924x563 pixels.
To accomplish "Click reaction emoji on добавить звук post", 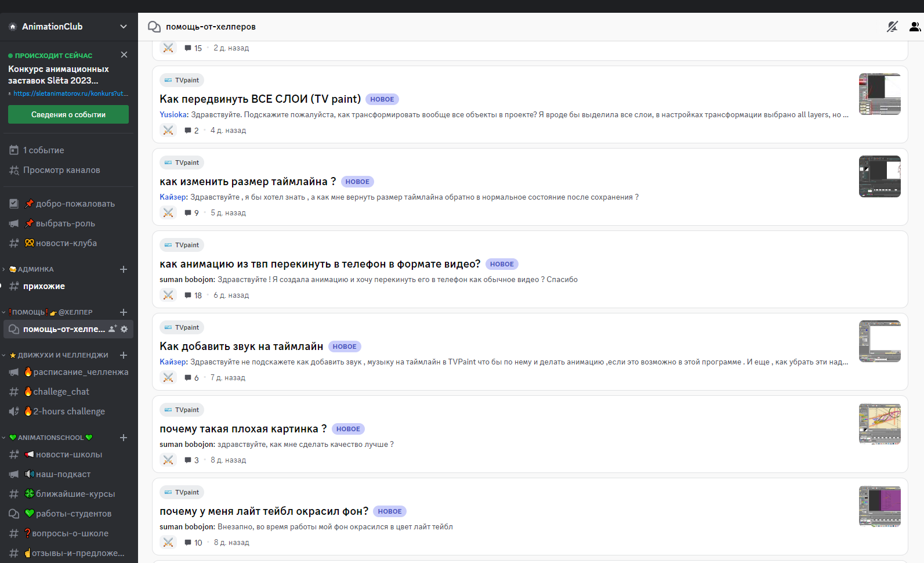I will [x=168, y=378].
